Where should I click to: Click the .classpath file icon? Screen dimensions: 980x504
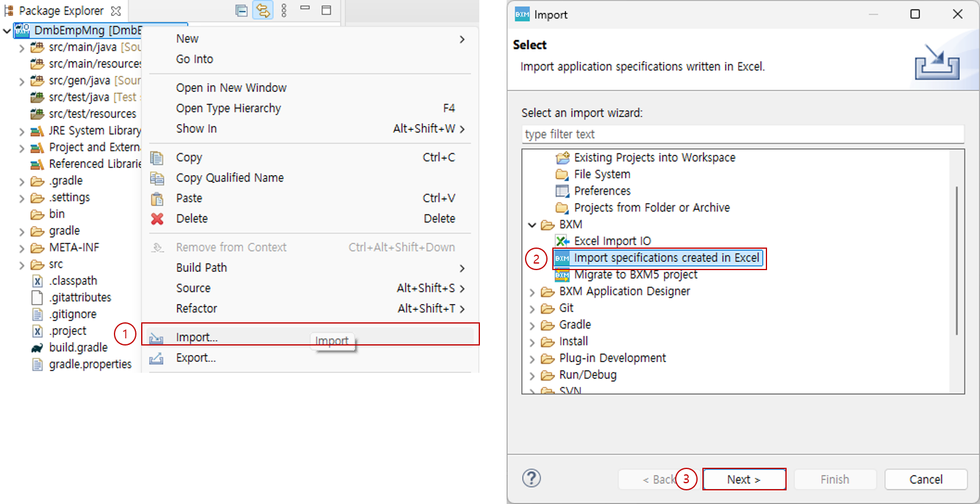(x=37, y=281)
